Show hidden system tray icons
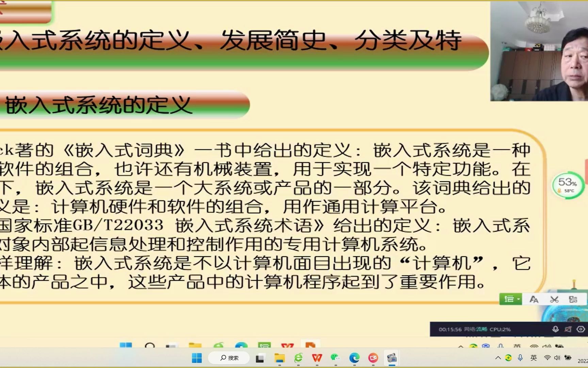588x368 pixels. tap(498, 358)
